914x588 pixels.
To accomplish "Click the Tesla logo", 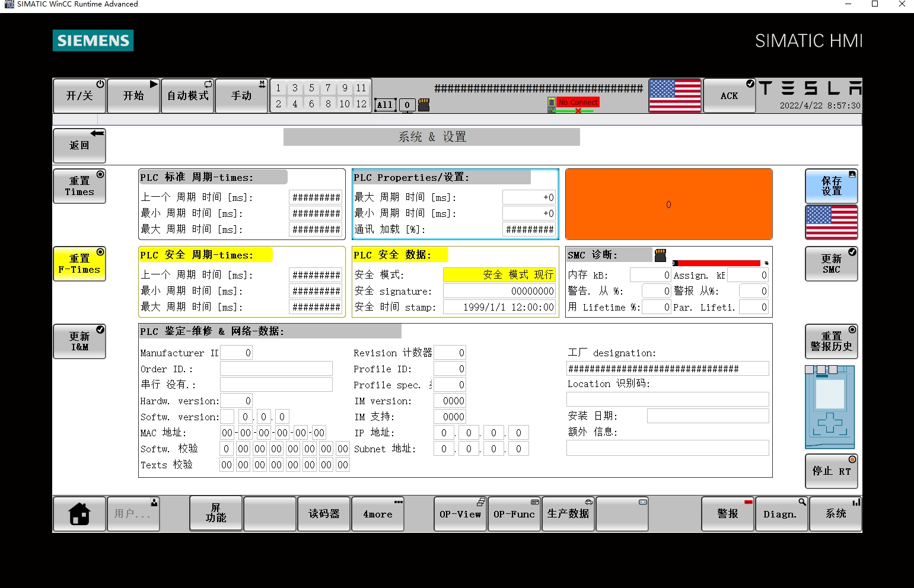I will 809,88.
